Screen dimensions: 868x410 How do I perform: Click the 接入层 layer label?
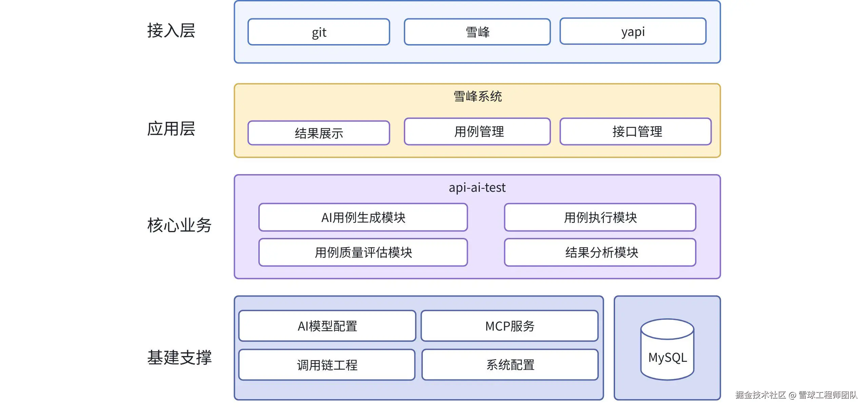coord(171,31)
